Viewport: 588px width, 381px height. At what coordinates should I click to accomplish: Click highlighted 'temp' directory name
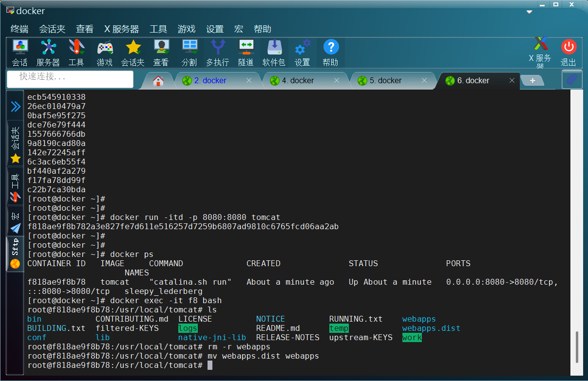point(339,328)
